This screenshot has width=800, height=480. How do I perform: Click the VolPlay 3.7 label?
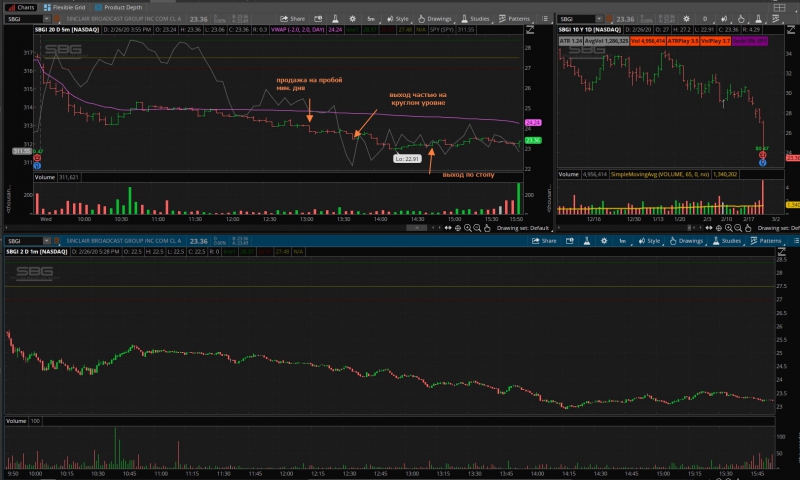(715, 41)
